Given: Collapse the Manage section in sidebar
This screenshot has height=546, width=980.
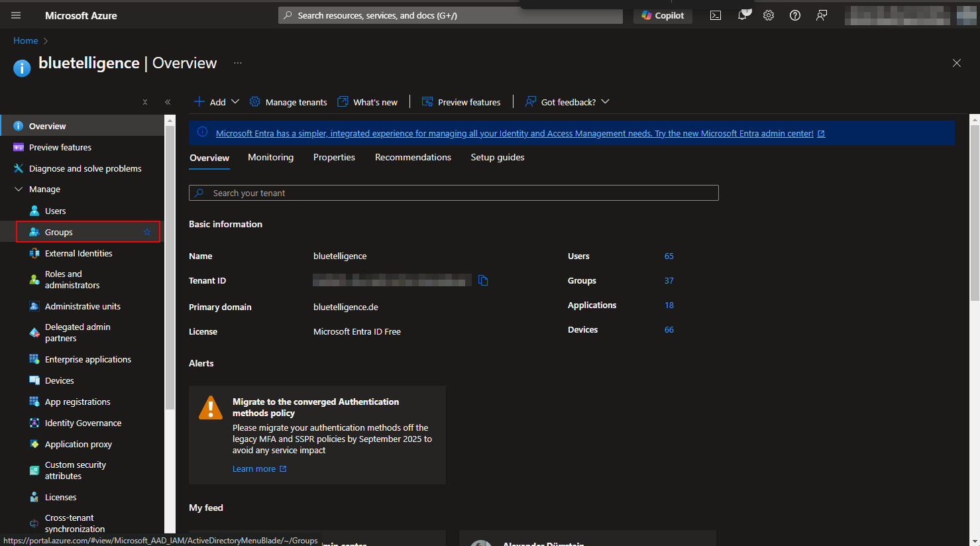Looking at the screenshot, I should tap(19, 190).
